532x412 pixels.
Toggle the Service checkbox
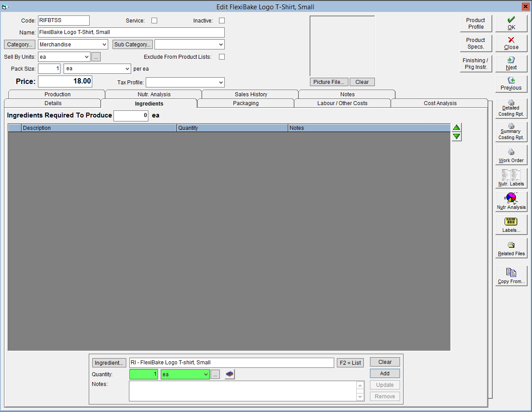click(154, 21)
